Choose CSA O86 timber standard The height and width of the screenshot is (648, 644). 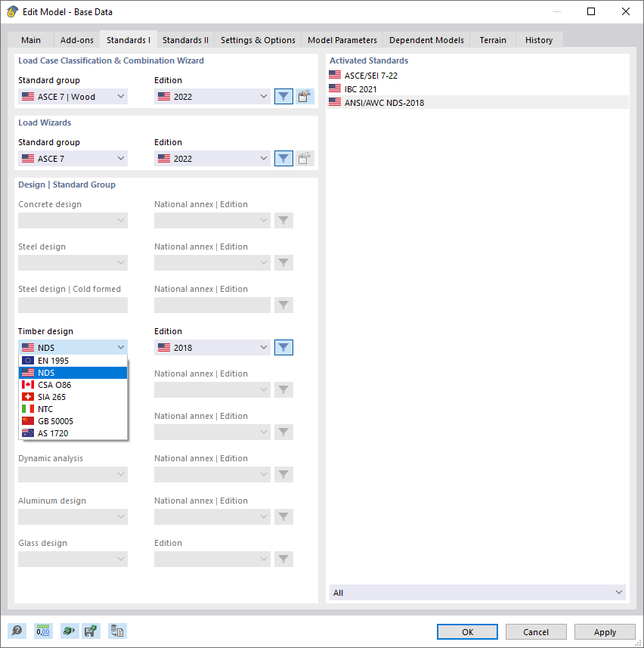(x=73, y=385)
